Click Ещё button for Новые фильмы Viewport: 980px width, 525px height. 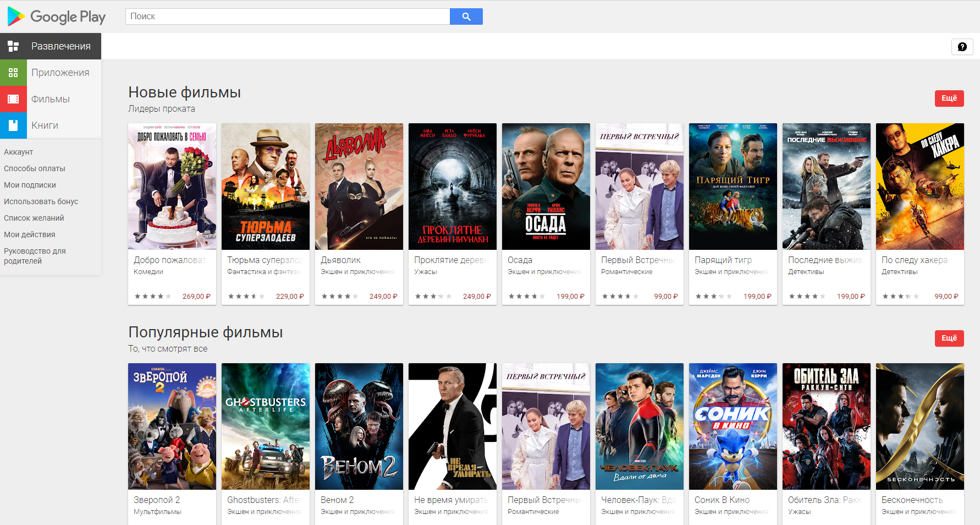(x=949, y=99)
